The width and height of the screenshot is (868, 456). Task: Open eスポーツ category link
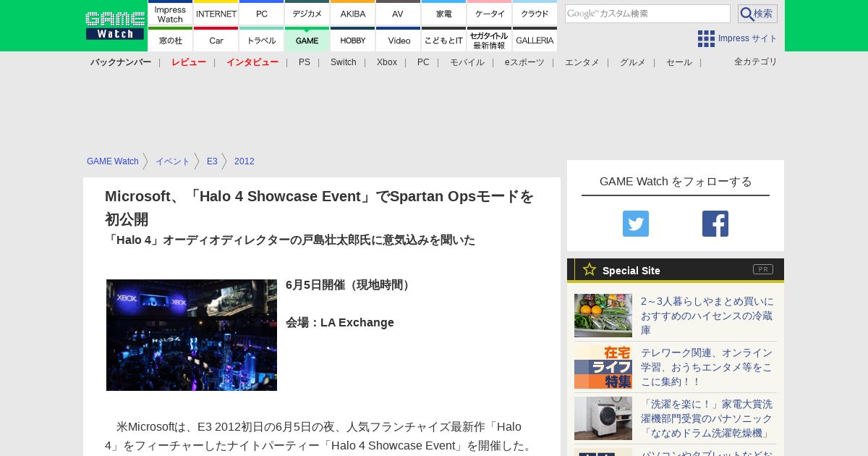(x=524, y=62)
